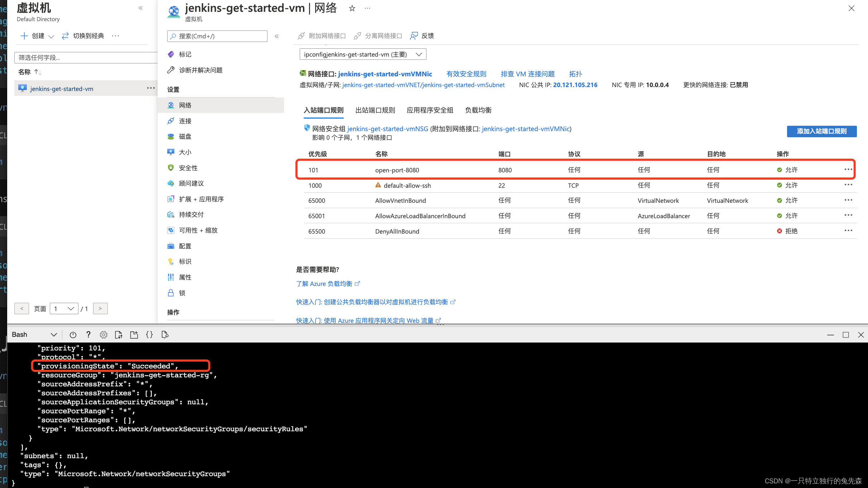Sort VM list by 名称 column
The height and width of the screenshot is (488, 868).
(30, 72)
